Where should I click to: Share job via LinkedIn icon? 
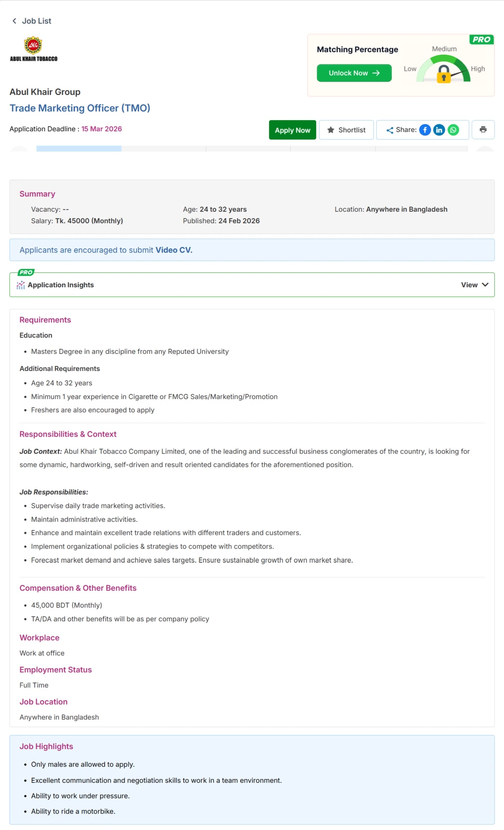439,130
